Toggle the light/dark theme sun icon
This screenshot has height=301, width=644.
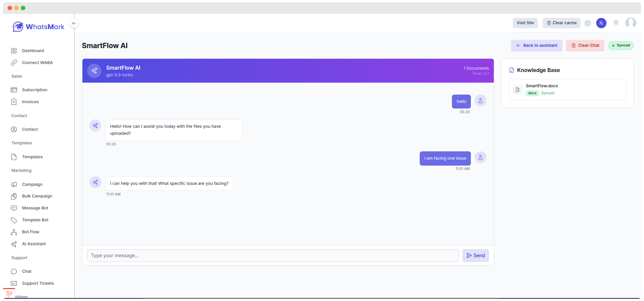pos(616,23)
